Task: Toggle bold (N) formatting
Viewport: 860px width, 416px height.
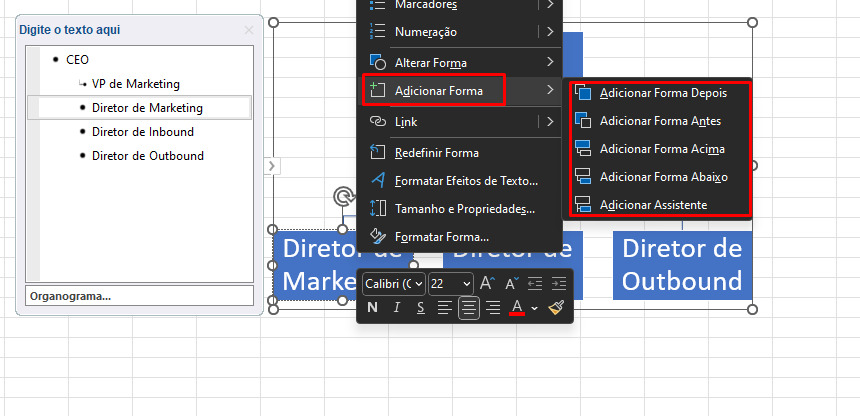Action: tap(372, 308)
